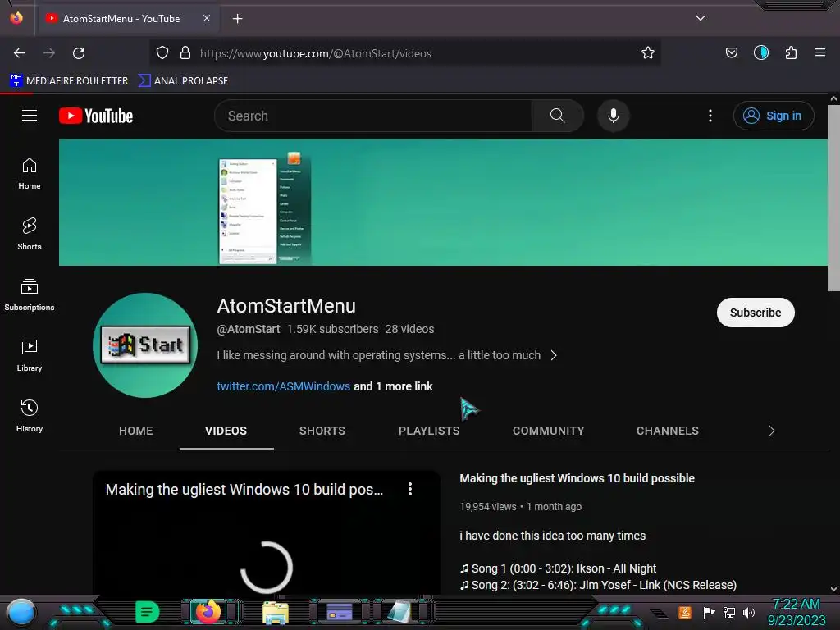Bookmark page with the star icon
Image resolution: width=840 pixels, height=630 pixels.
pos(648,53)
